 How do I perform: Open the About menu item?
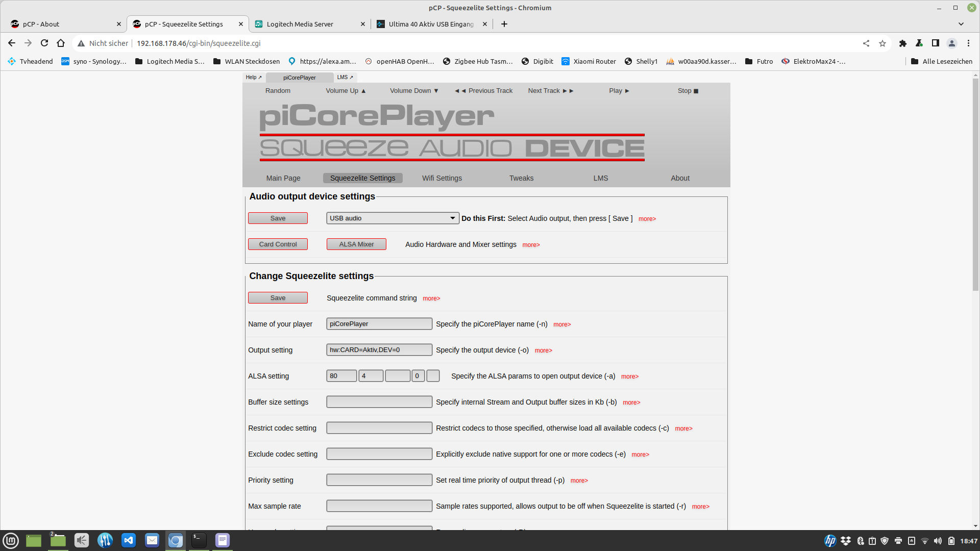point(680,178)
